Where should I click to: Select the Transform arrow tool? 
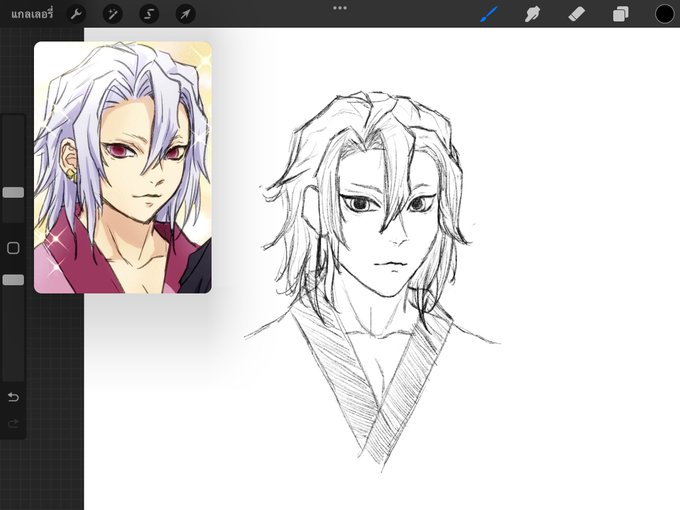tap(185, 14)
